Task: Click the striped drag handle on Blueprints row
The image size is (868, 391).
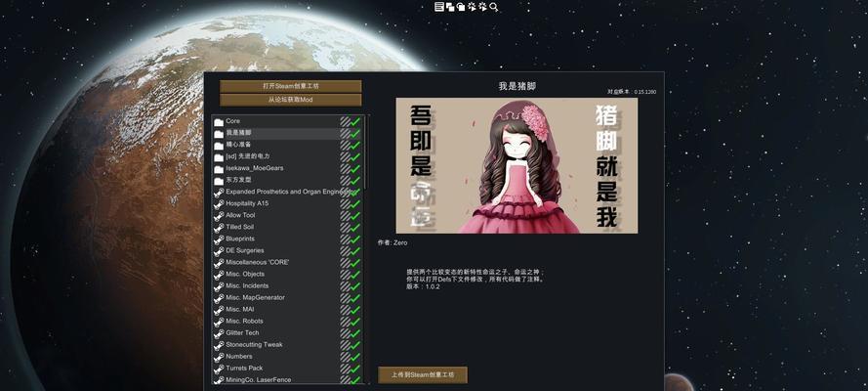Action: click(x=345, y=239)
